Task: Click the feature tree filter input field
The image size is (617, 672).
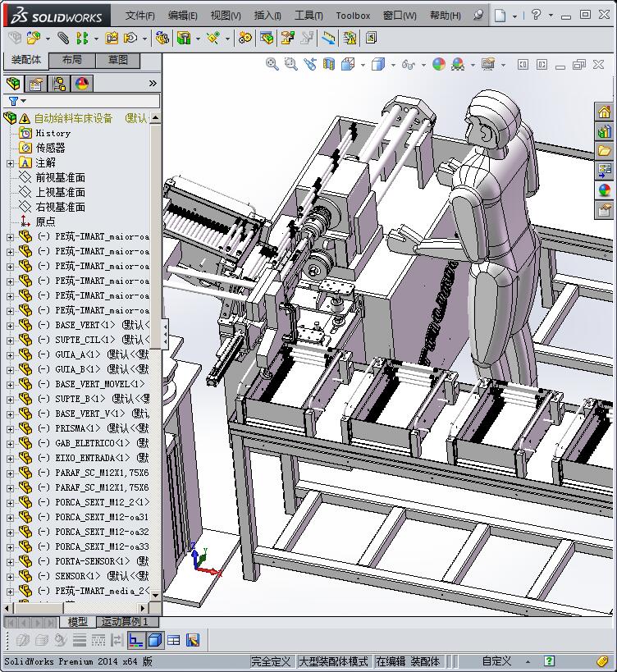Action: [90, 101]
